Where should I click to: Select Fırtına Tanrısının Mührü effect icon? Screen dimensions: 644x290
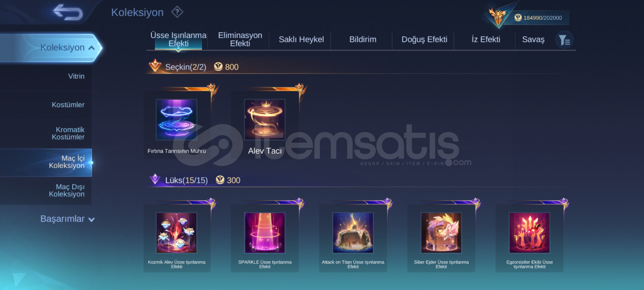pyautogui.click(x=176, y=119)
